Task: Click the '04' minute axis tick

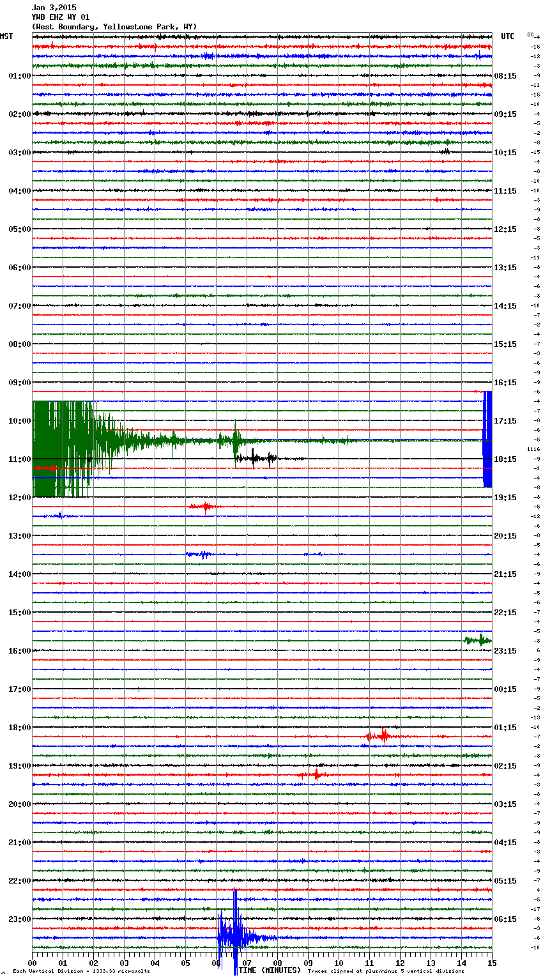Action: pos(155,963)
